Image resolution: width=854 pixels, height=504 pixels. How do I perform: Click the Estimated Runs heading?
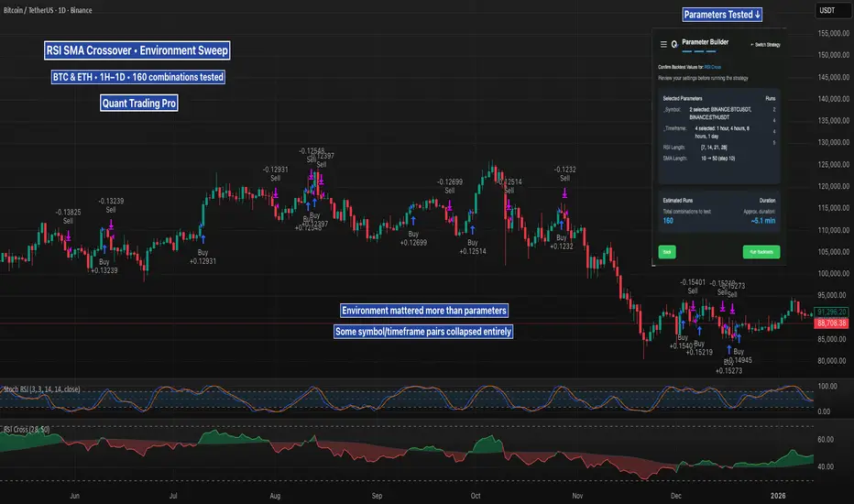[x=677, y=201]
